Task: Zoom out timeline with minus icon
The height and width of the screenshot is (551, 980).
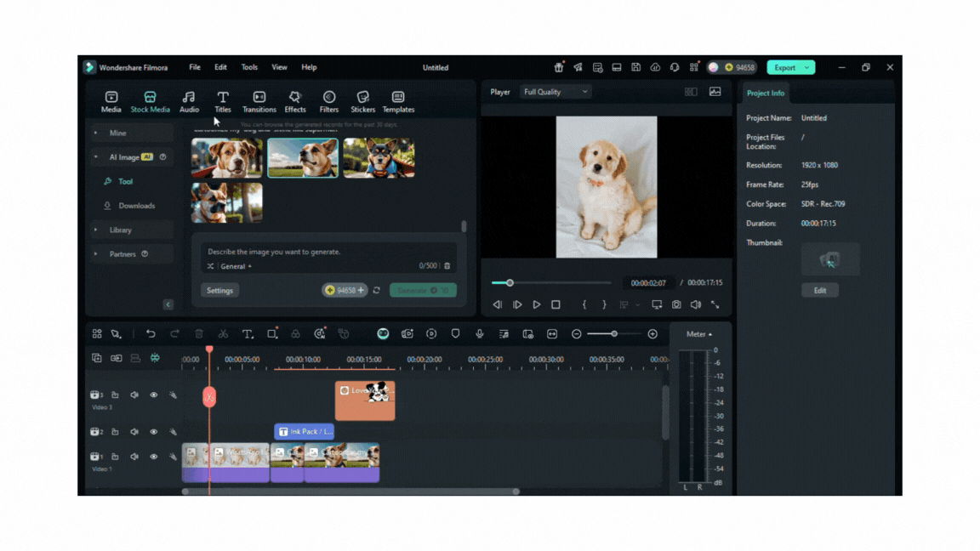Action: (576, 334)
